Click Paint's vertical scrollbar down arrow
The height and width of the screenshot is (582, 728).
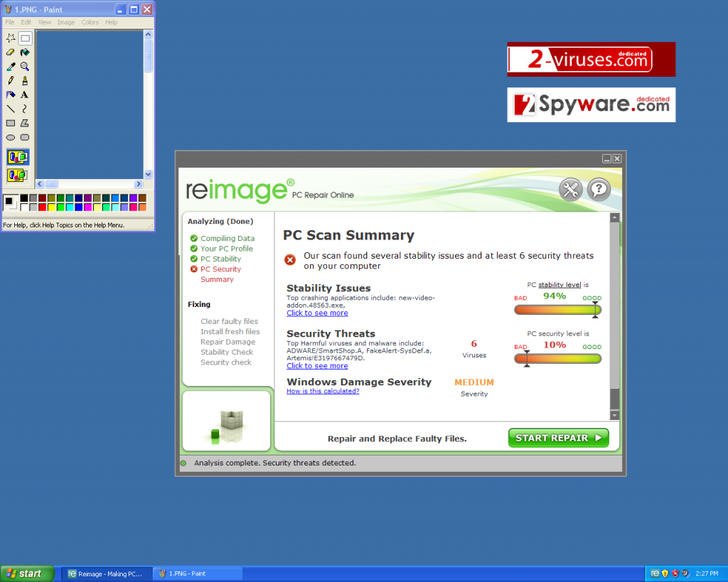pos(148,175)
